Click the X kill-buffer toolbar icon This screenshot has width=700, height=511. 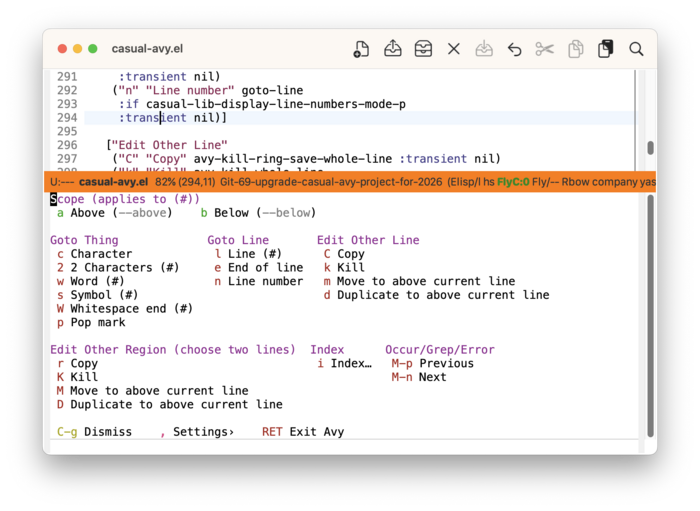(454, 49)
